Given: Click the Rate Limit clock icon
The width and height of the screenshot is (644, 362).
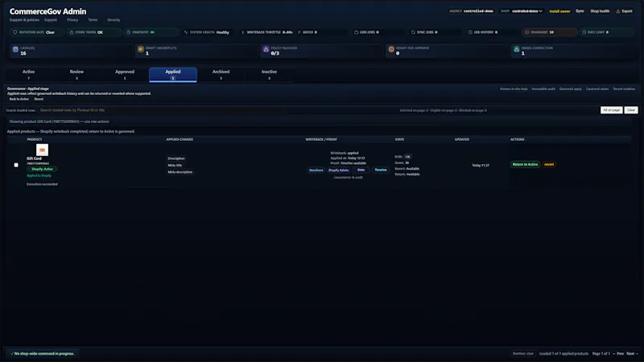Looking at the screenshot, I should point(584,32).
